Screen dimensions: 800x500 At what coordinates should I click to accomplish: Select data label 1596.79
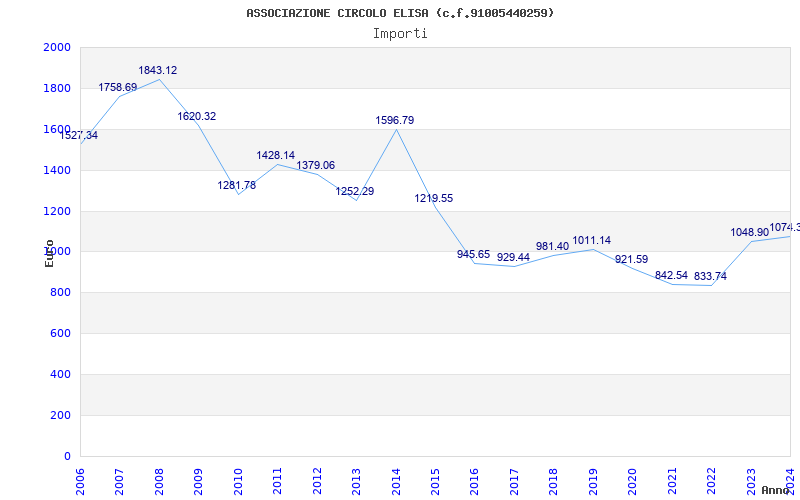coord(395,120)
